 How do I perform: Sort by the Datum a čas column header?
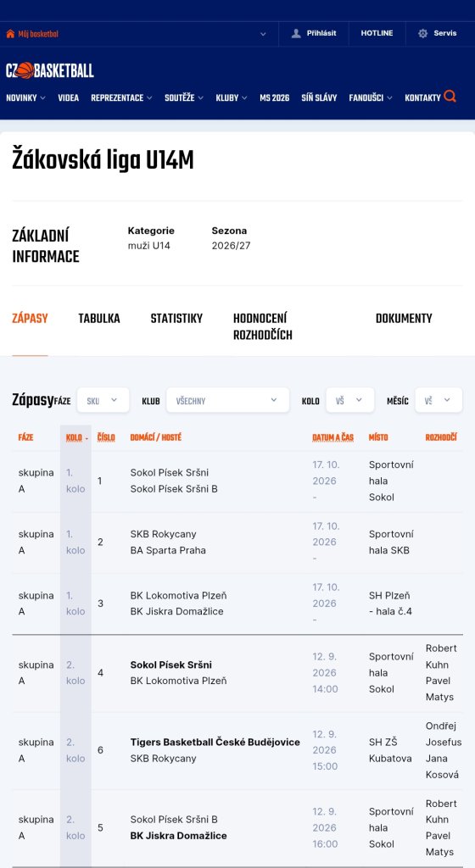click(332, 437)
